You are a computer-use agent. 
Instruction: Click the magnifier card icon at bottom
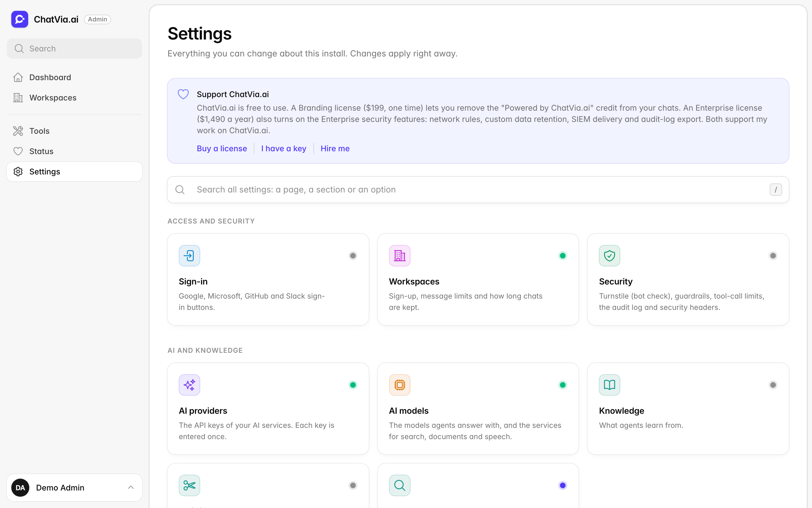pos(399,485)
